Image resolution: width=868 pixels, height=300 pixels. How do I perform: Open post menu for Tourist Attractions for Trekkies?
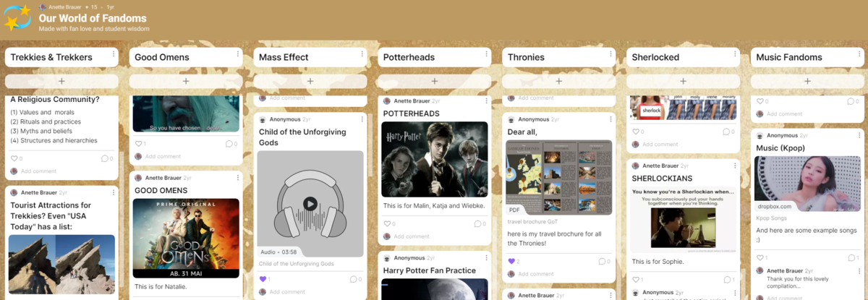[x=113, y=193]
